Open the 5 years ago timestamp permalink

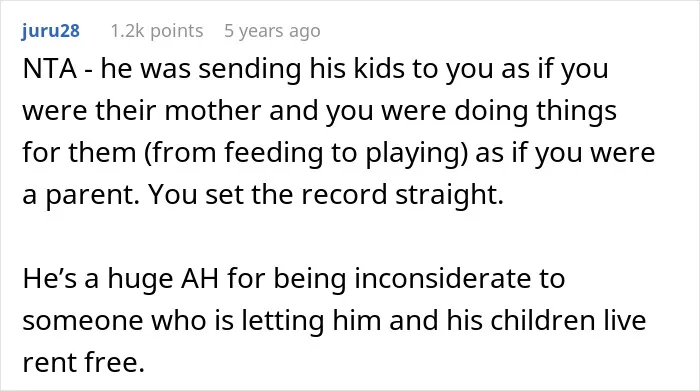272,31
